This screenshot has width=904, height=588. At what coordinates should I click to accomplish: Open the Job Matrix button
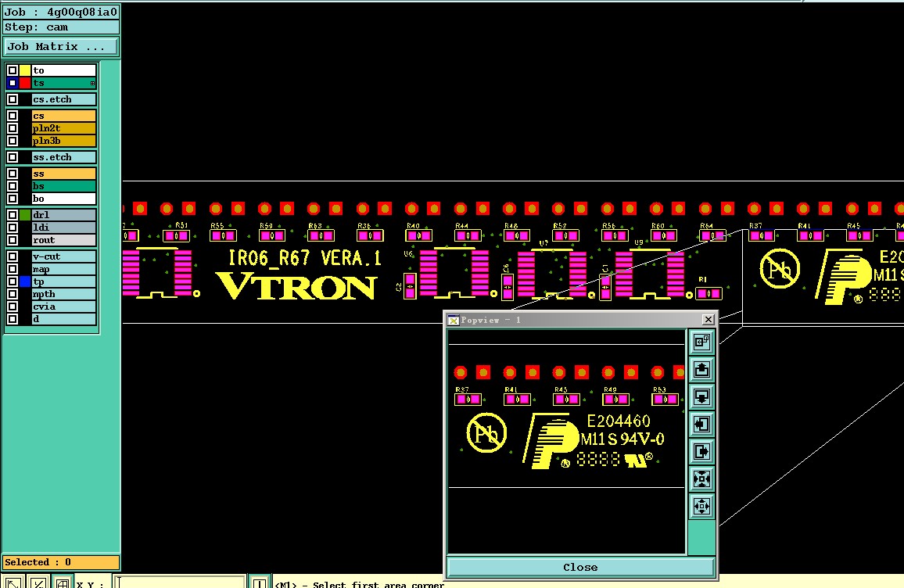click(61, 47)
